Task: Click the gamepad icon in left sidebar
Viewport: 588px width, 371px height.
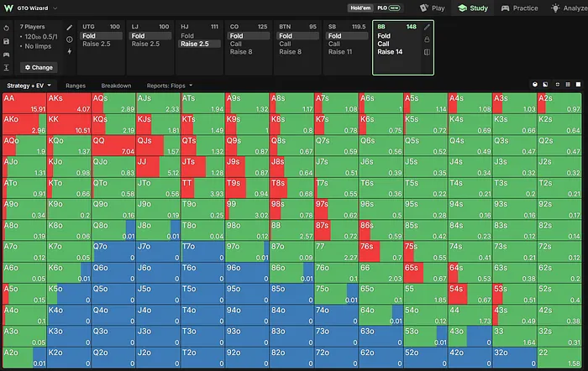Action: tap(7, 55)
